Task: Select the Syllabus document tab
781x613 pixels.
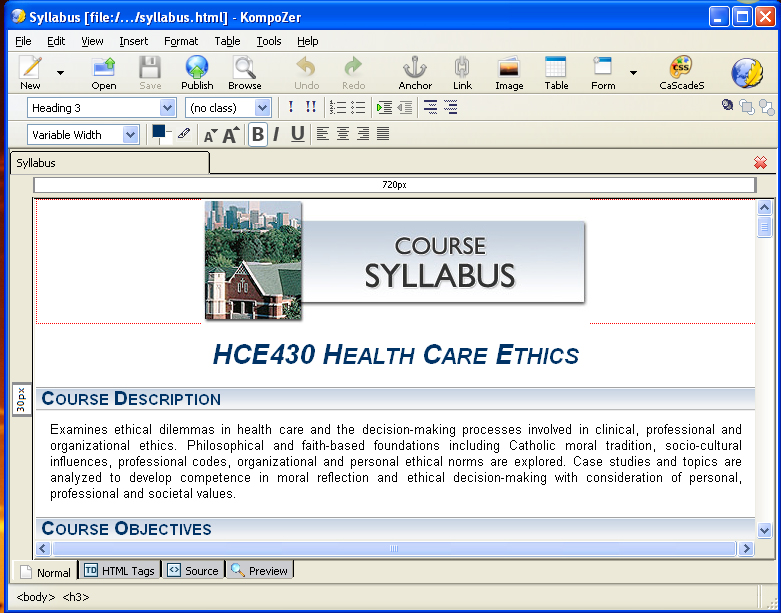Action: point(110,163)
